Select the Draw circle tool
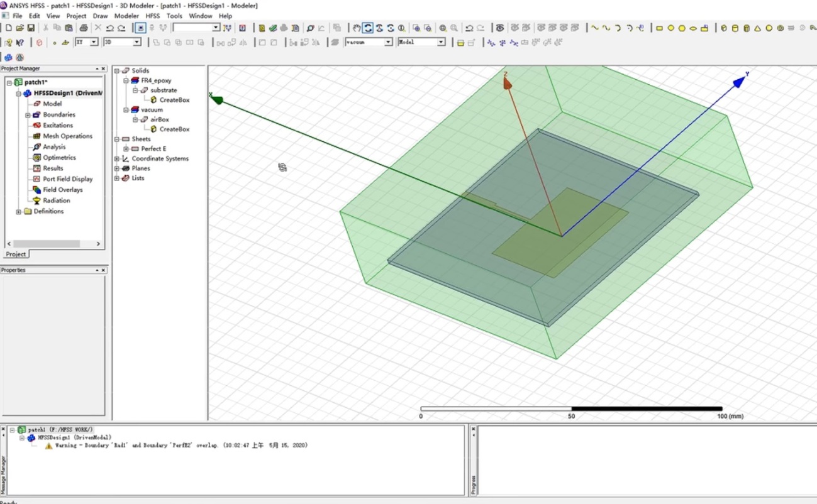 pos(670,28)
